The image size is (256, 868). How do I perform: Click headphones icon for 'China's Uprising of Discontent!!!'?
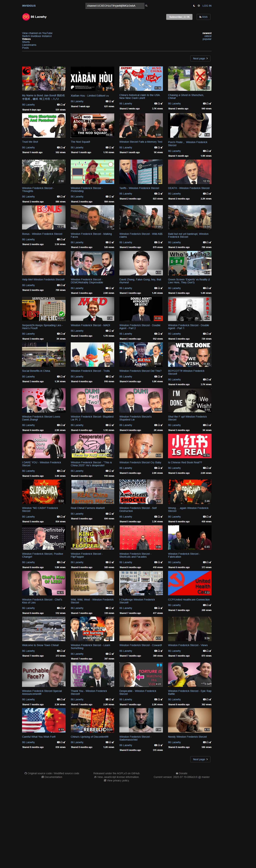pyautogui.click(x=110, y=742)
